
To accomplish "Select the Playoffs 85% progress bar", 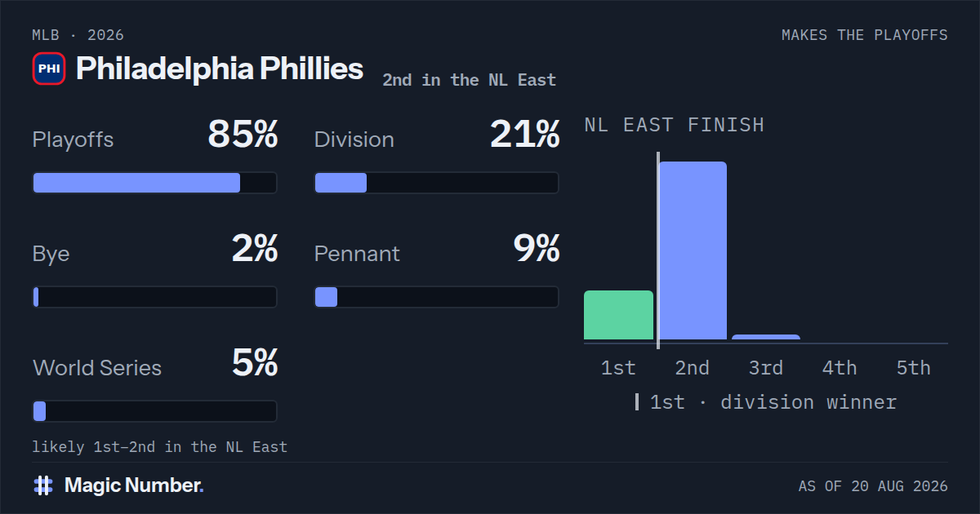I will click(x=154, y=183).
